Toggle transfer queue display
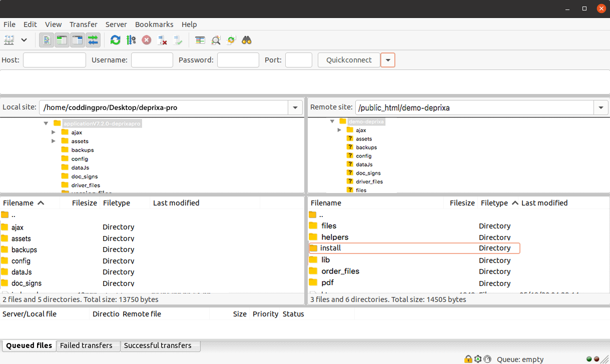Image resolution: width=610 pixels, height=364 pixels. coord(93,40)
